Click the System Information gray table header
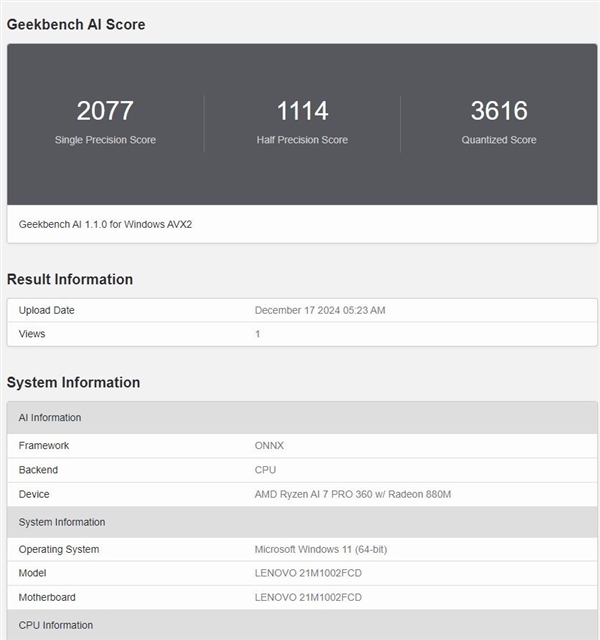 (x=62, y=522)
